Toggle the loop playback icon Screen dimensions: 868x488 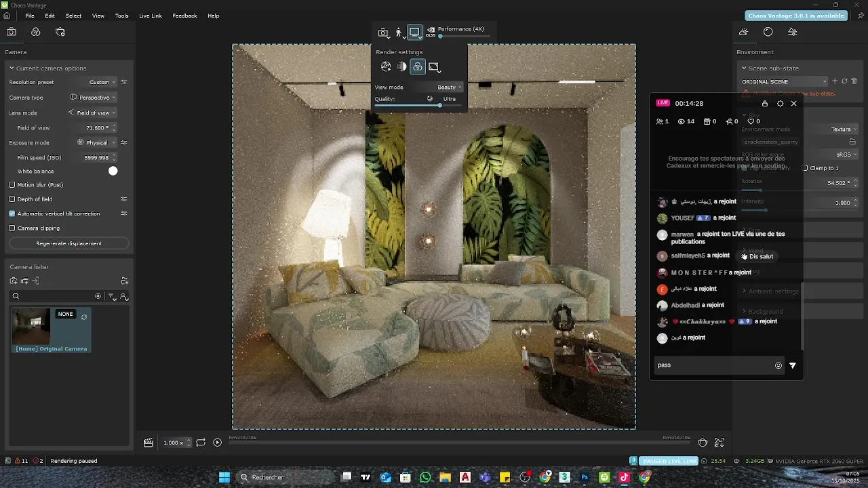[201, 443]
